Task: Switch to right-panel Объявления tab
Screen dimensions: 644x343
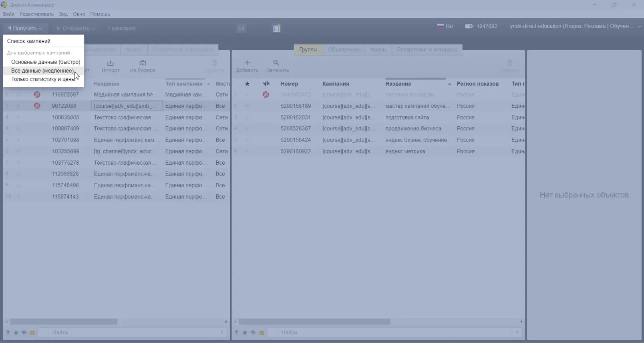Action: tap(344, 49)
